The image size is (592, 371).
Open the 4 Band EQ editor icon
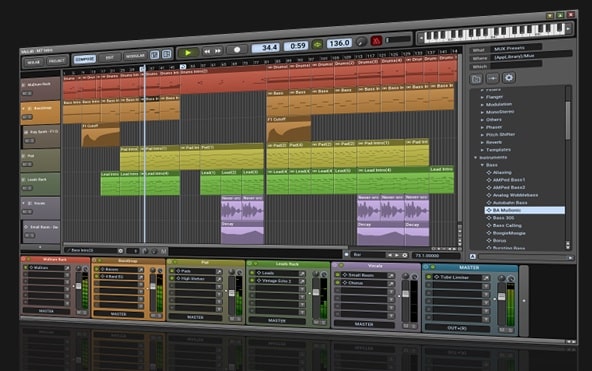140,277
